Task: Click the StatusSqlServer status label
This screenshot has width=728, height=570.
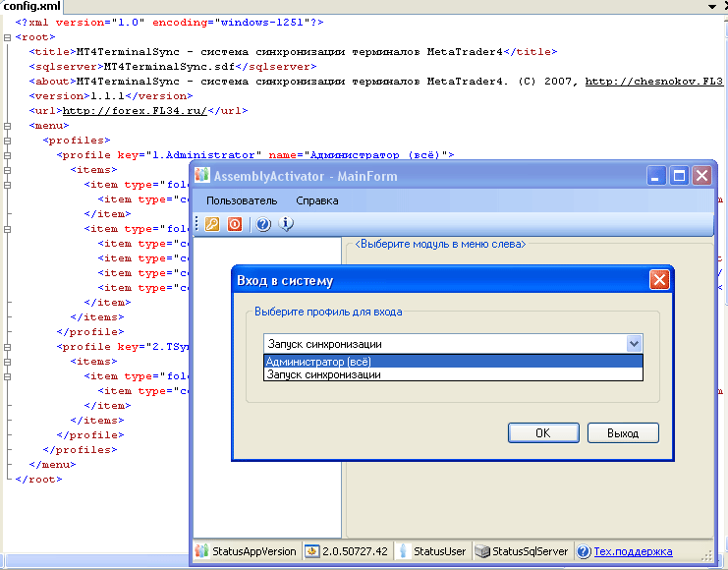Action: pos(530,551)
